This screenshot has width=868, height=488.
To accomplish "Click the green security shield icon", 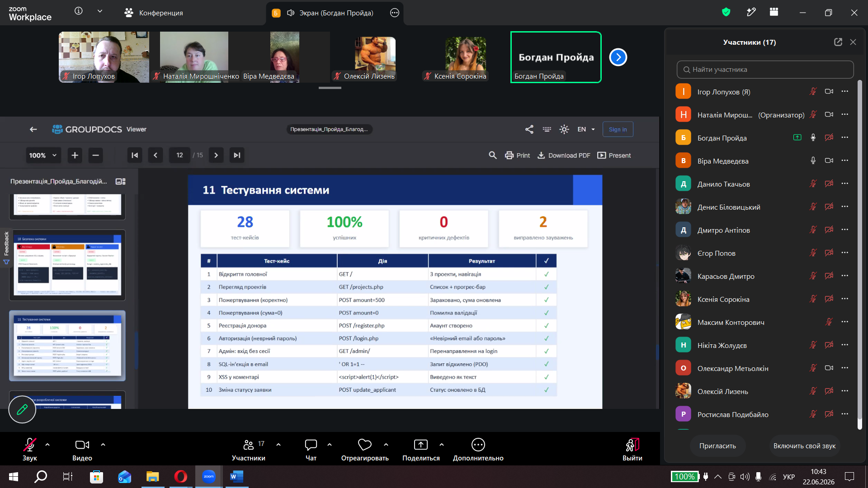I will (x=726, y=12).
